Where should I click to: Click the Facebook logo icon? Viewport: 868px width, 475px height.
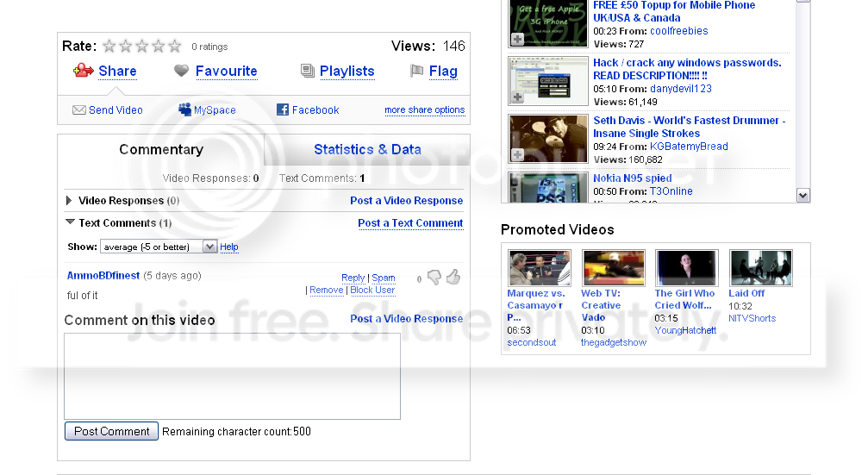[x=283, y=109]
